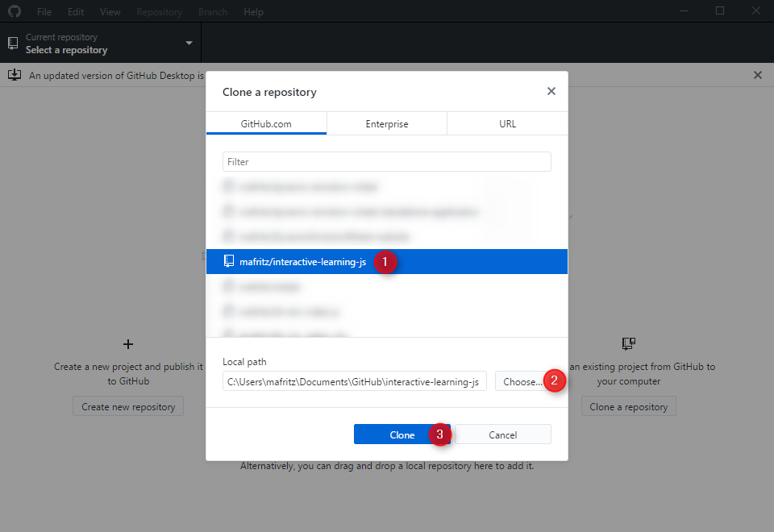Click the Local path text field
Viewport: 774px width, 532px height.
355,381
